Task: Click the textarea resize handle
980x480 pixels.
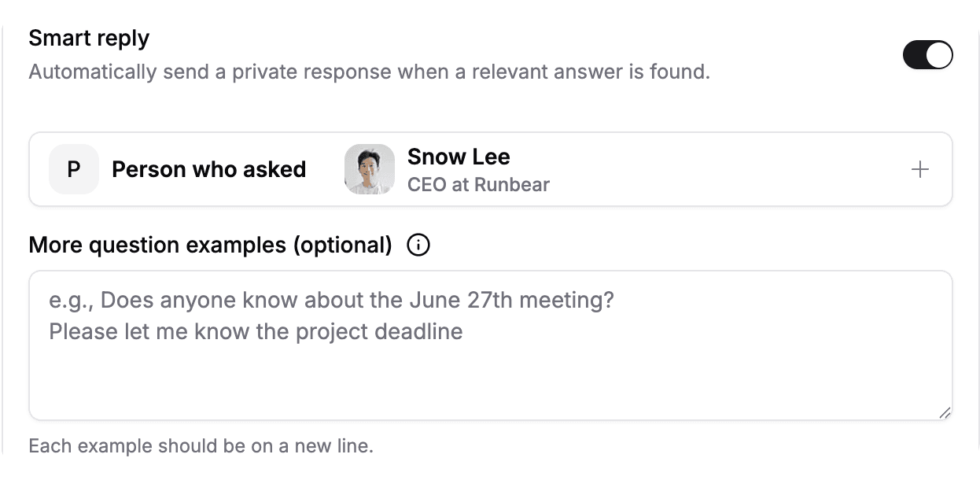Action: [944, 412]
